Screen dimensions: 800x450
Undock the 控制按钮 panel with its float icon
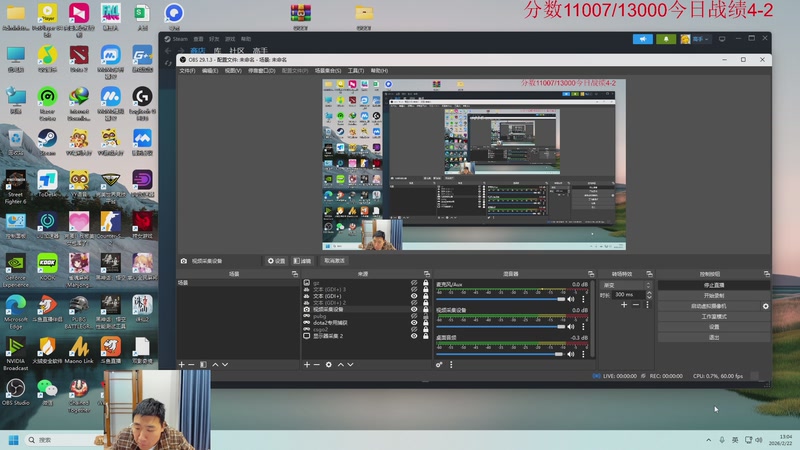pos(766,274)
